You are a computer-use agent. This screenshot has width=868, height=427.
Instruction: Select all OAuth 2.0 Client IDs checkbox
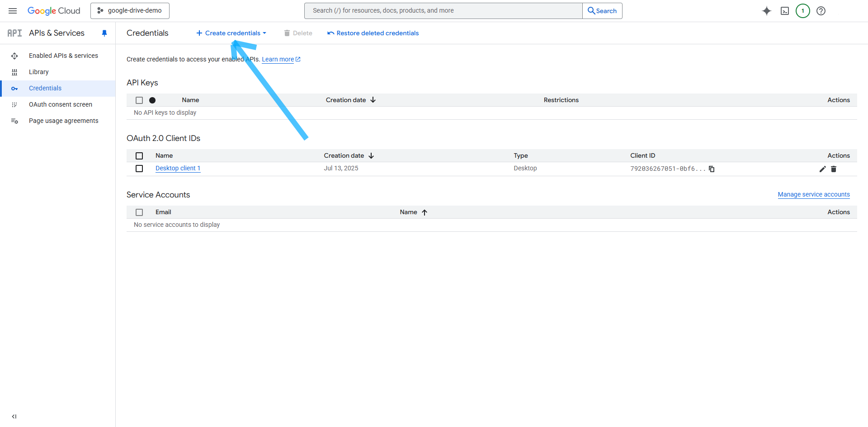click(x=139, y=156)
